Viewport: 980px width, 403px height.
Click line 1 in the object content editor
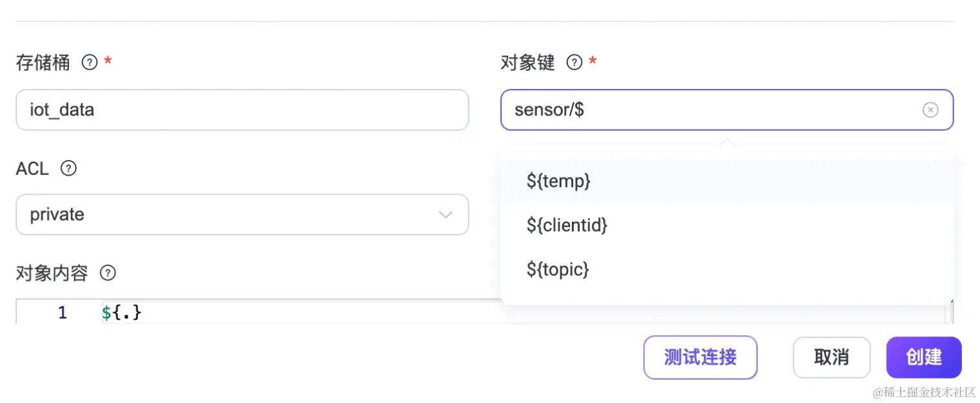62,313
